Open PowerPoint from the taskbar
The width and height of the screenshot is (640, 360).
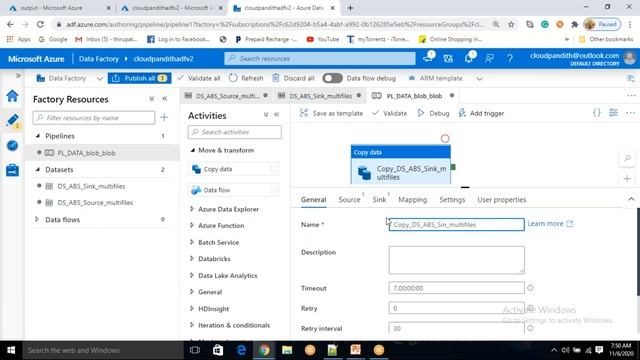[x=356, y=350]
